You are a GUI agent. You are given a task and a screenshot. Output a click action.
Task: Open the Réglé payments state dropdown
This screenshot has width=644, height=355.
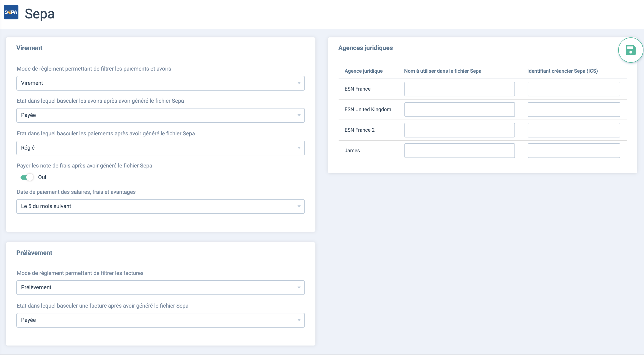(160, 148)
